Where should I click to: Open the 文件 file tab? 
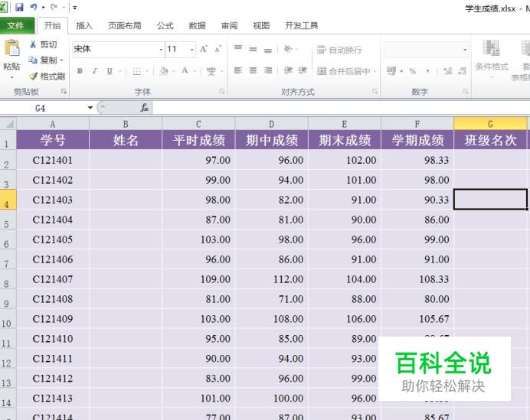pos(16,26)
